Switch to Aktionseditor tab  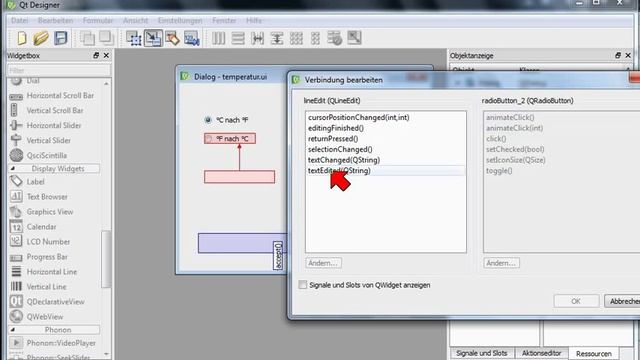click(541, 353)
